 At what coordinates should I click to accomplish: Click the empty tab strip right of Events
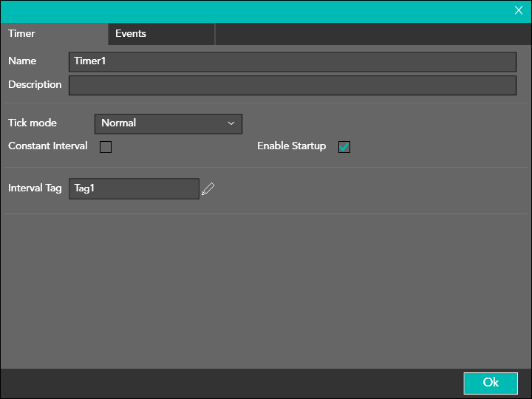tap(369, 34)
